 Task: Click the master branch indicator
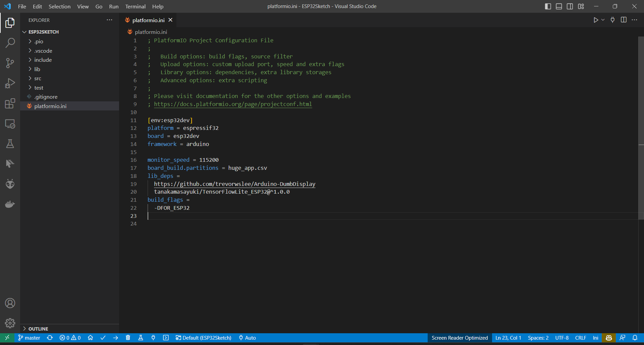click(x=29, y=338)
